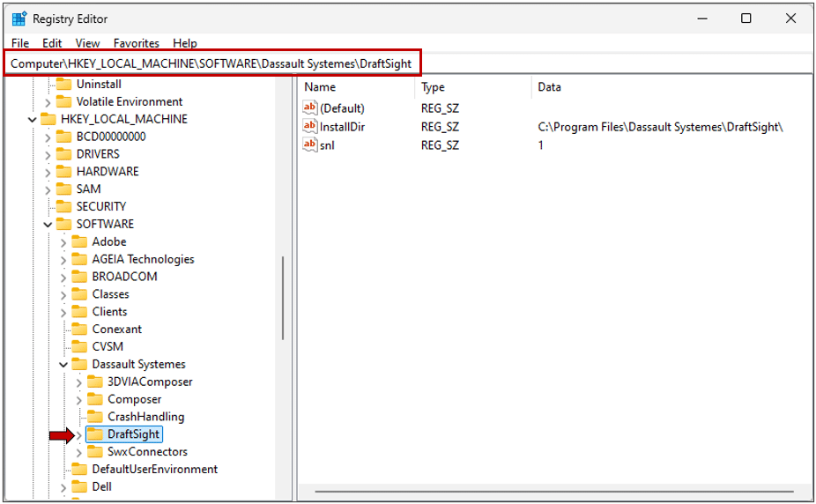Expand the Adobe key
This screenshot has width=816, height=504.
click(x=63, y=242)
